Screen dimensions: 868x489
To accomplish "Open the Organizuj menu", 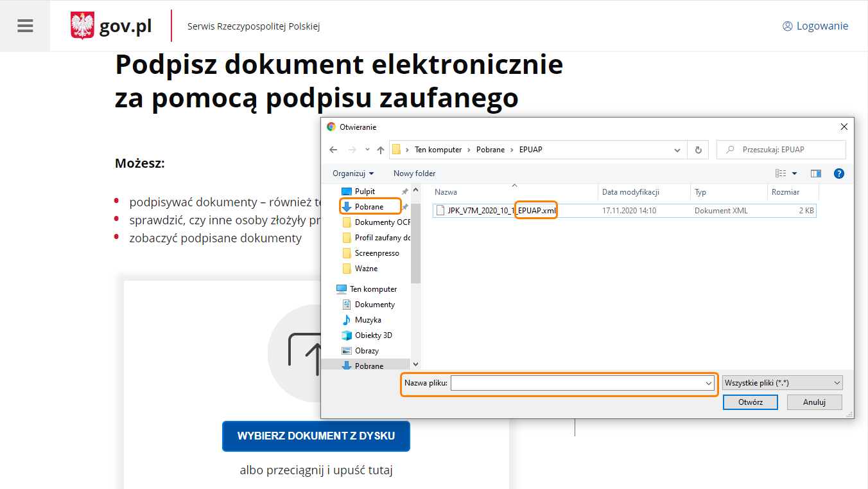I will (353, 173).
